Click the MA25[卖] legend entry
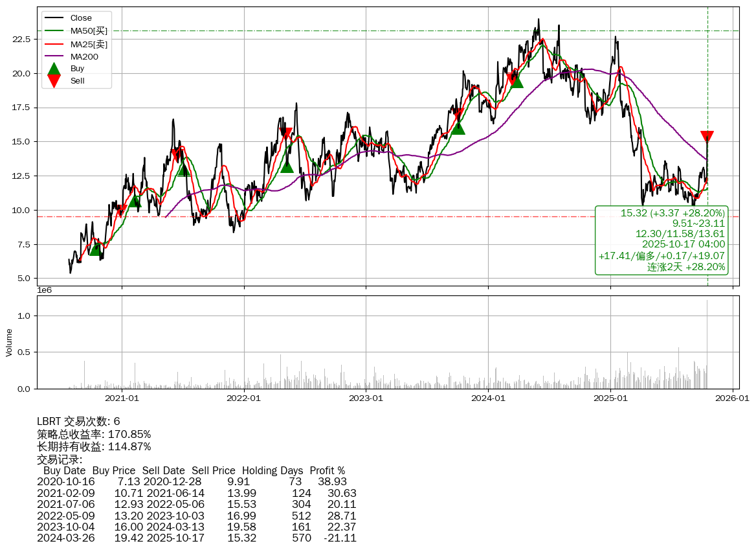The image size is (756, 550). coord(89,44)
